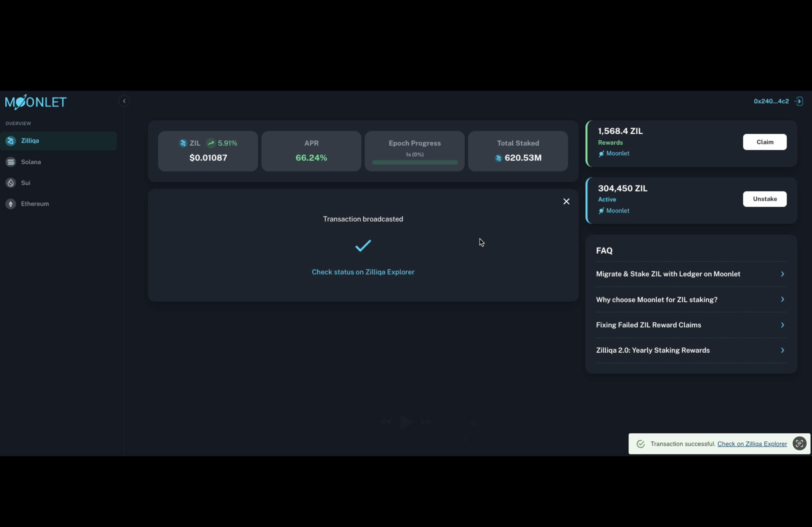The height and width of the screenshot is (527, 812).
Task: Click the blue checkmark icon
Action: click(x=363, y=246)
